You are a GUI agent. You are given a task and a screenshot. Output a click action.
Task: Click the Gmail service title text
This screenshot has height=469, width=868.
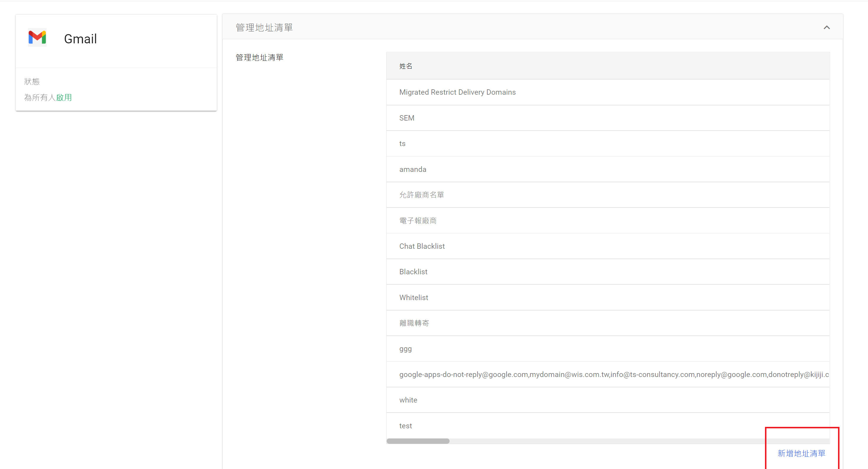tap(80, 39)
